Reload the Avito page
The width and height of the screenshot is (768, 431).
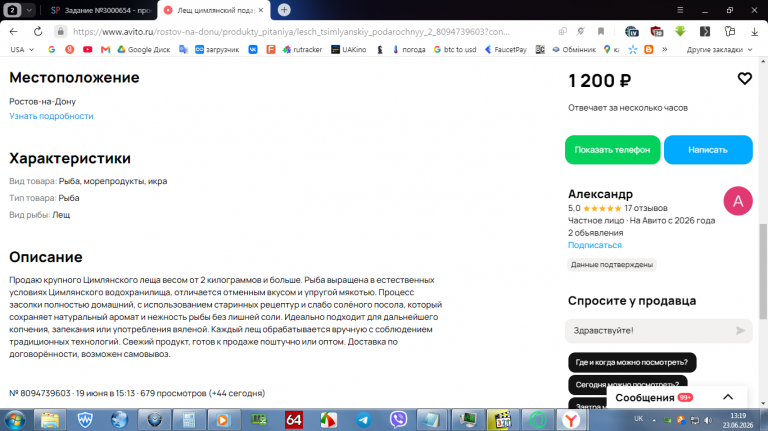click(38, 31)
